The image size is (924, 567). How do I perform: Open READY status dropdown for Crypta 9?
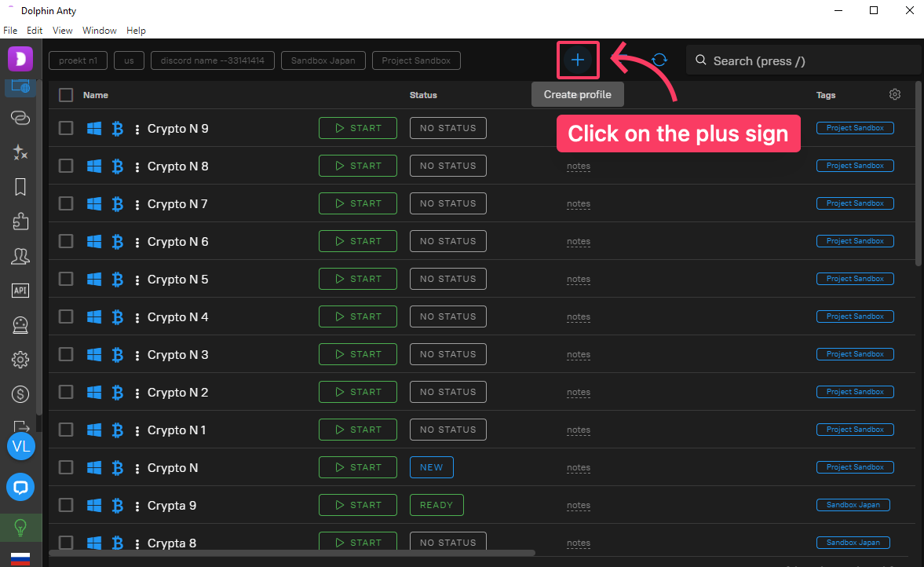coord(436,505)
